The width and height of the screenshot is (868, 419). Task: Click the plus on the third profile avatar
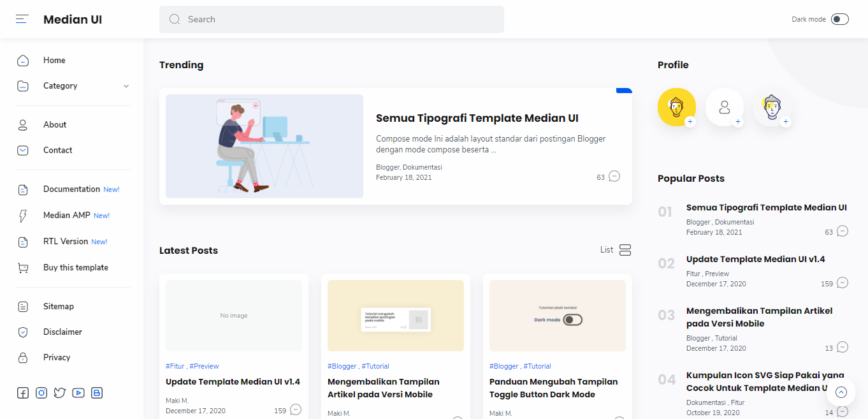(x=786, y=121)
